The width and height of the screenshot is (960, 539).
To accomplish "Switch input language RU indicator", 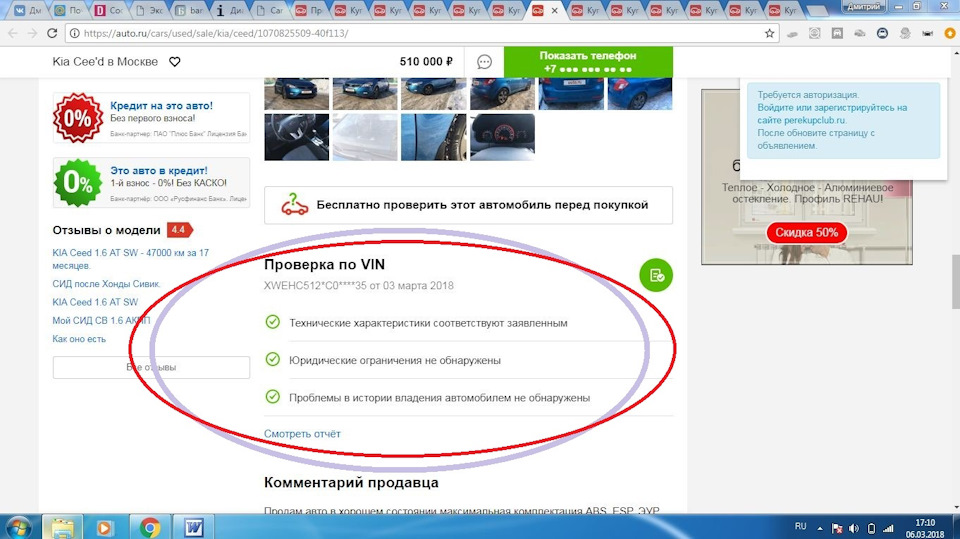I will [x=800, y=526].
